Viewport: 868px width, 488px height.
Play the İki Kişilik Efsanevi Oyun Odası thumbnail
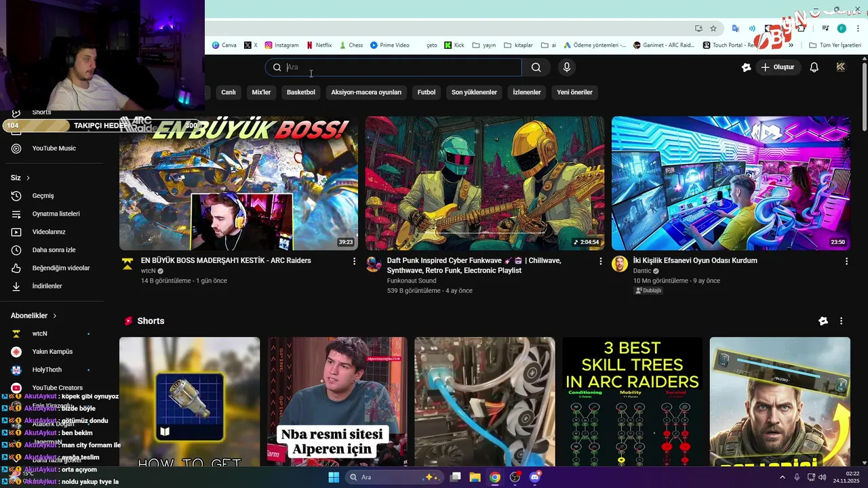click(731, 184)
